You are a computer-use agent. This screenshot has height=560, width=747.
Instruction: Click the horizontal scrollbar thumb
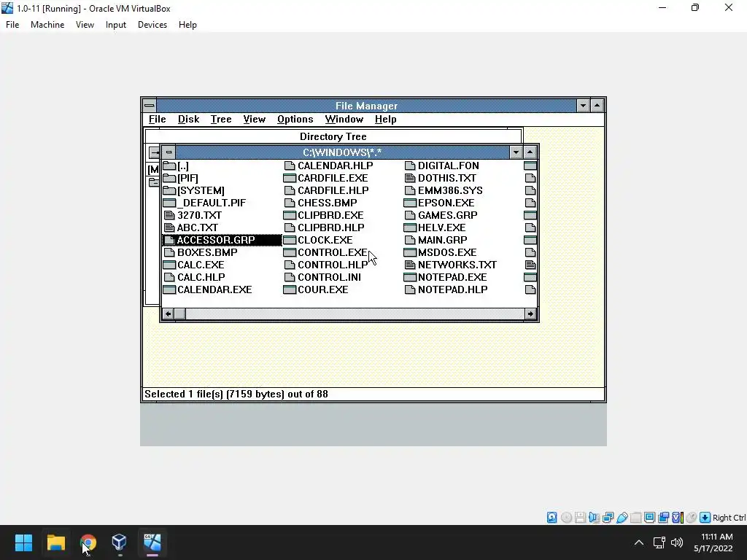pyautogui.click(x=179, y=314)
